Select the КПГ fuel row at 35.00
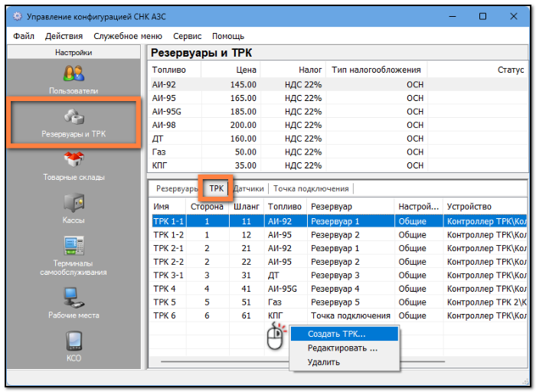Viewport: 536px width, 392px height. click(338, 165)
